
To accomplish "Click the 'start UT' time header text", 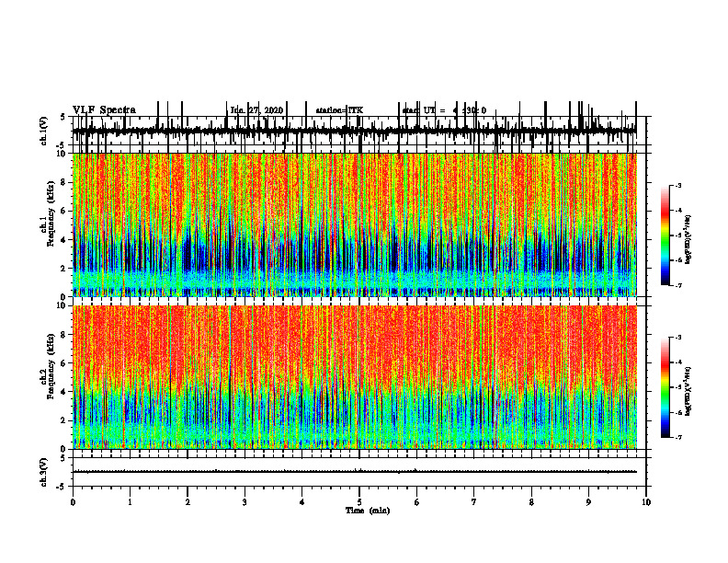I will pyautogui.click(x=444, y=110).
